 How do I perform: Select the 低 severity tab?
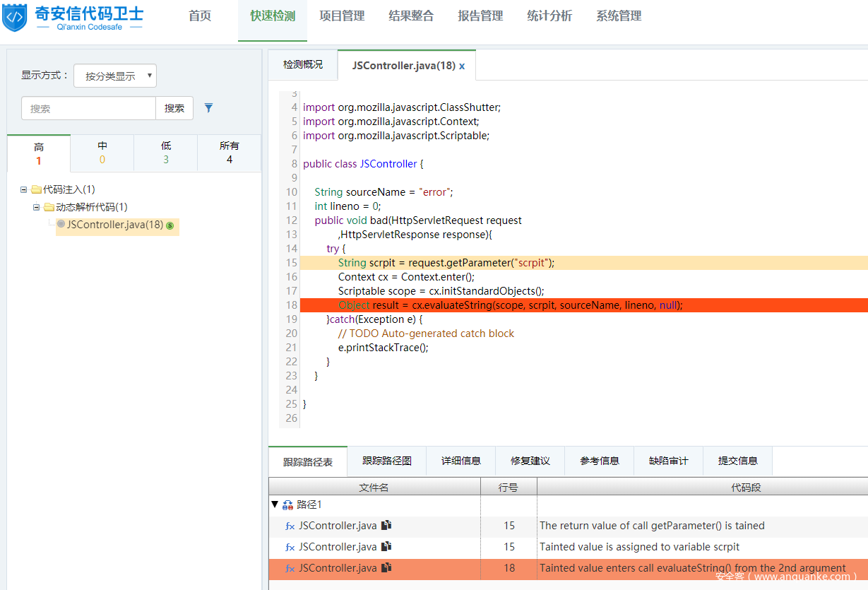coord(166,152)
